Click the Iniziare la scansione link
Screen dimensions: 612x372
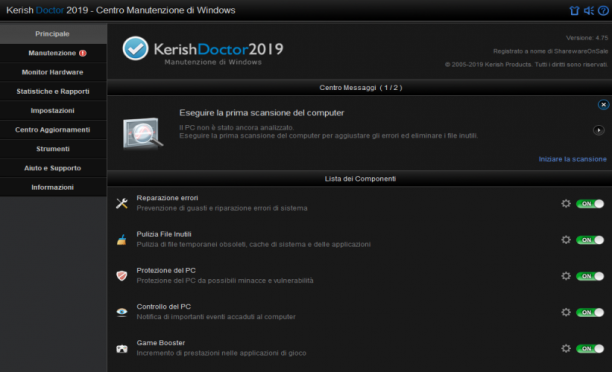point(573,159)
